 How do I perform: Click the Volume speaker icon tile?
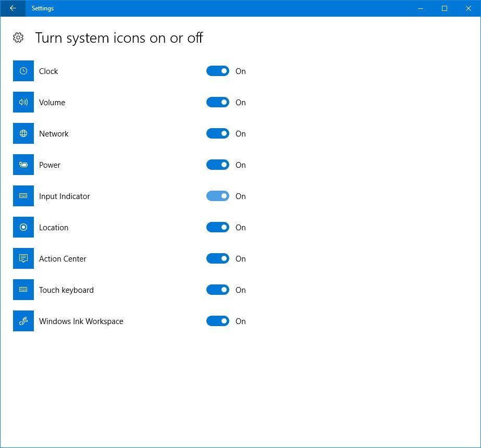[x=23, y=102]
